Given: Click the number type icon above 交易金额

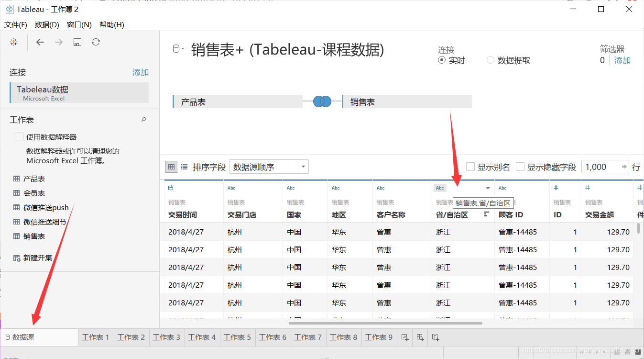Looking at the screenshot, I should pyautogui.click(x=588, y=188).
